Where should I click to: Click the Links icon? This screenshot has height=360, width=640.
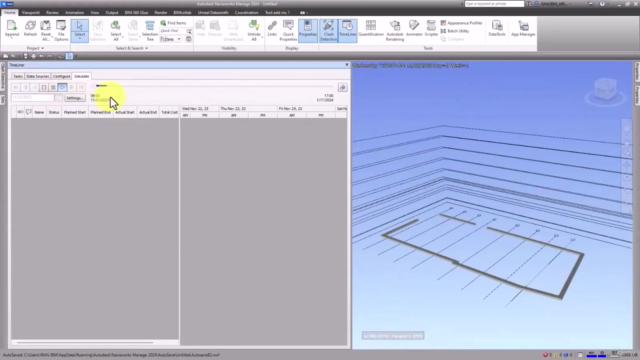pyautogui.click(x=272, y=29)
